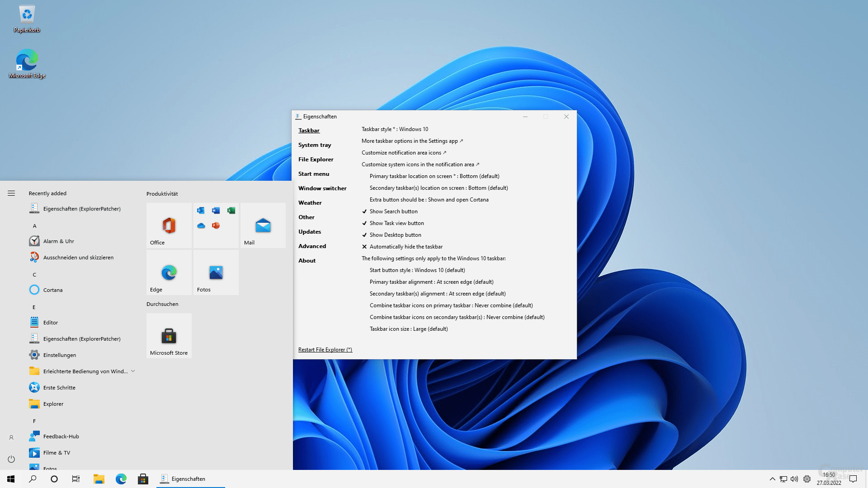Open the Office tile in Start menu
Screen dimensions: 868x488
169,225
